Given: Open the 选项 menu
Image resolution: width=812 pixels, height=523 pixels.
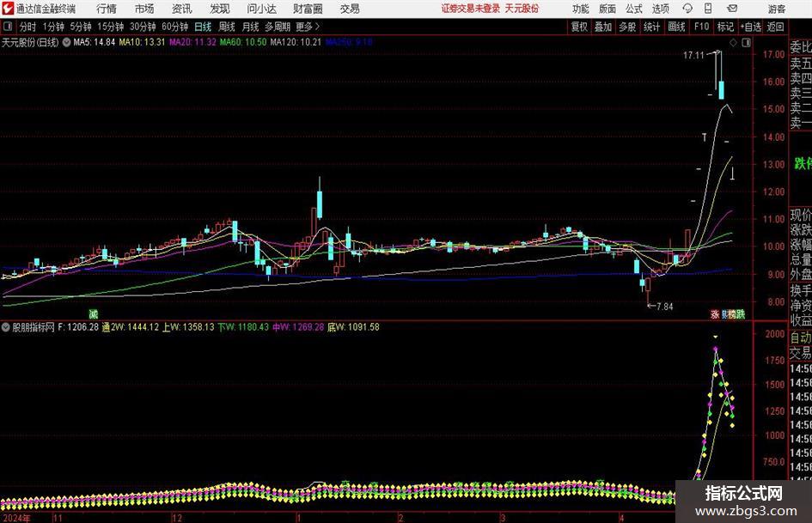Looking at the screenshot, I should [x=660, y=9].
